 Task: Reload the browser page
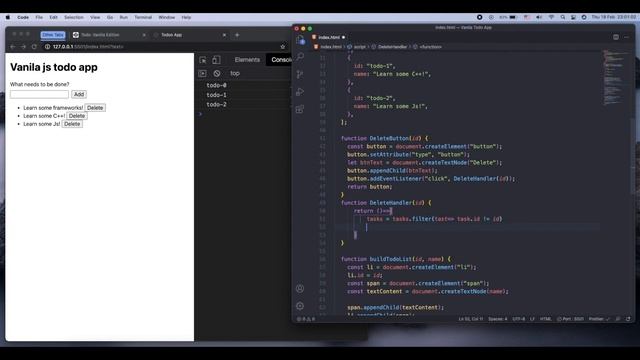pos(34,47)
